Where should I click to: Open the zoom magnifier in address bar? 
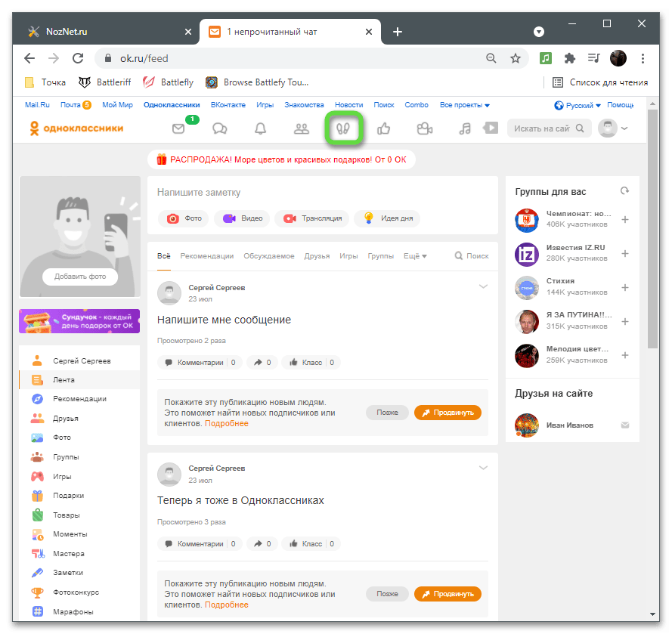coord(491,58)
